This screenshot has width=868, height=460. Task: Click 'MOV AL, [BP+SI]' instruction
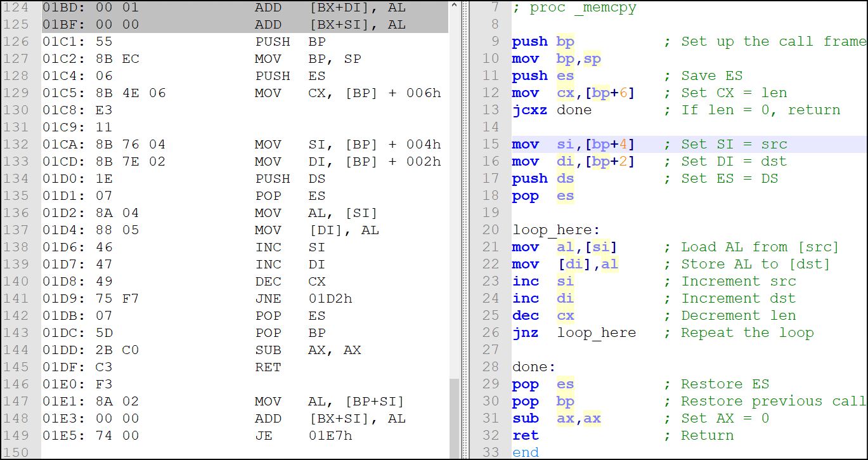pyautogui.click(x=330, y=402)
